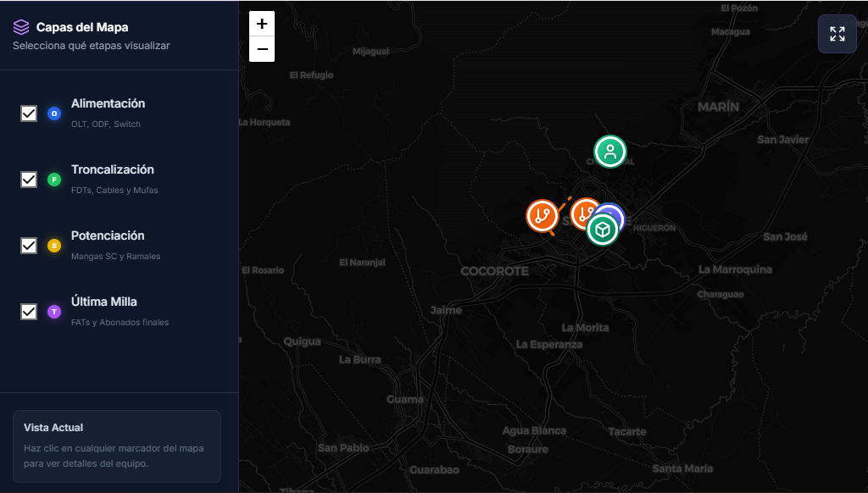The height and width of the screenshot is (493, 868).
Task: Uncheck the Troncalización layer checkbox
Action: click(29, 180)
